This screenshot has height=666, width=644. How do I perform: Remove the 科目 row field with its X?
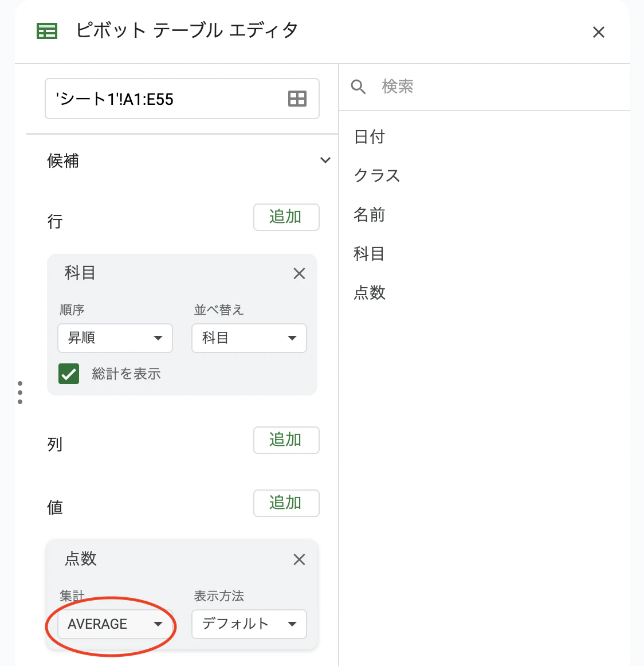[299, 273]
